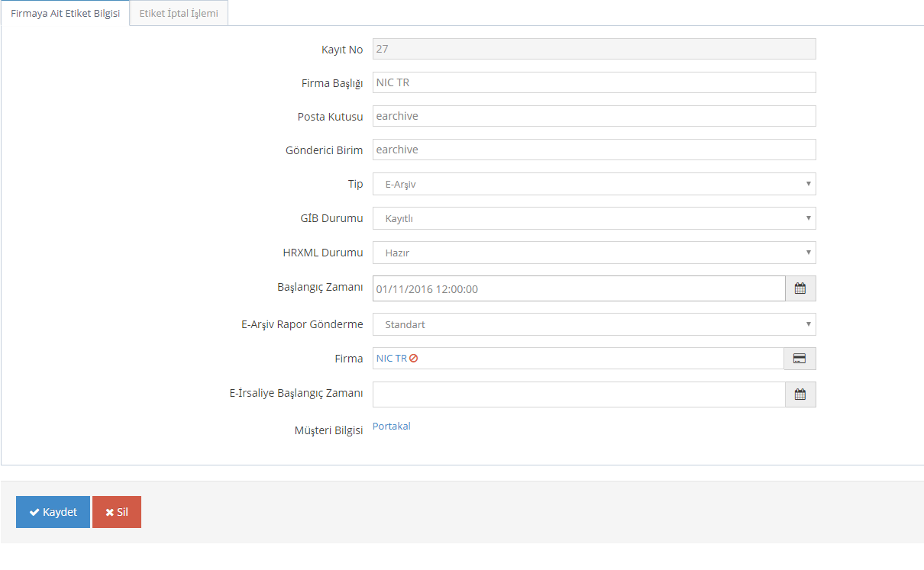Open calendar for E-İrsaliye Başlangıç Zamanı

click(x=800, y=394)
